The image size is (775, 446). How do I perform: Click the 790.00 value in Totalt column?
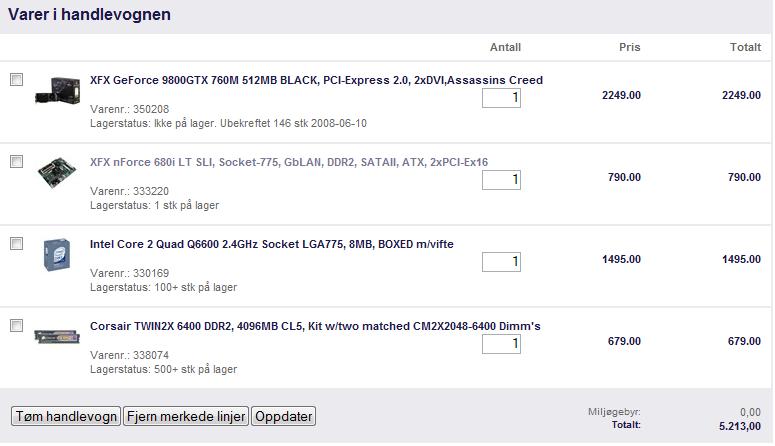(744, 178)
